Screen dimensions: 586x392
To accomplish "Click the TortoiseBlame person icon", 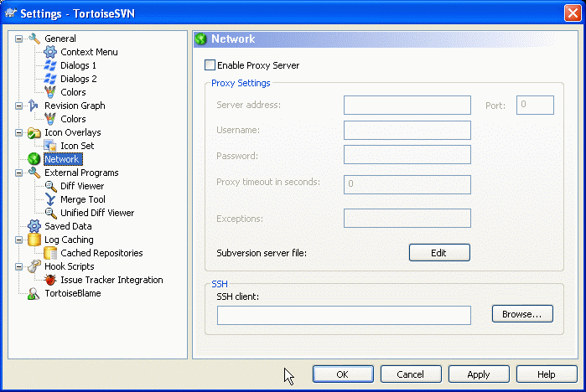I will (x=34, y=293).
